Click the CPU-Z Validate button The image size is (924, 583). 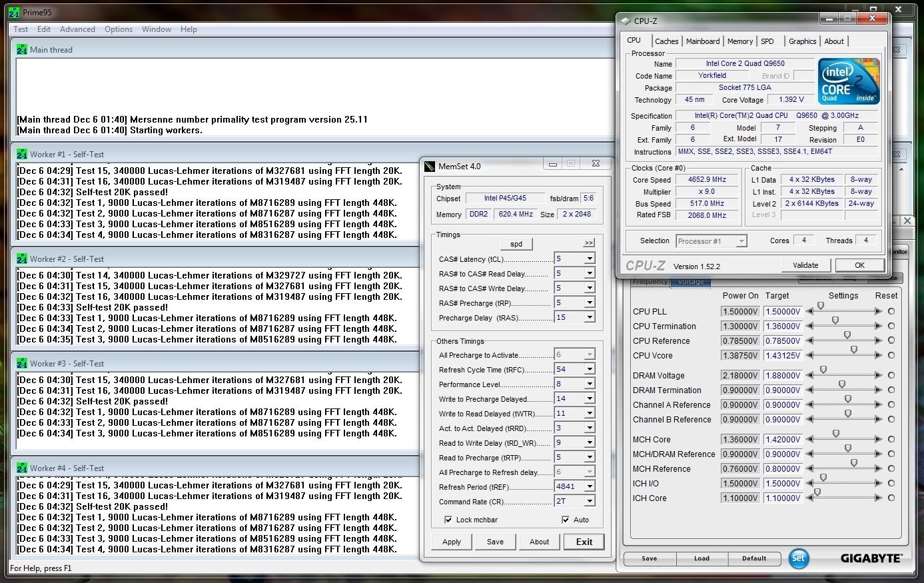pyautogui.click(x=805, y=265)
